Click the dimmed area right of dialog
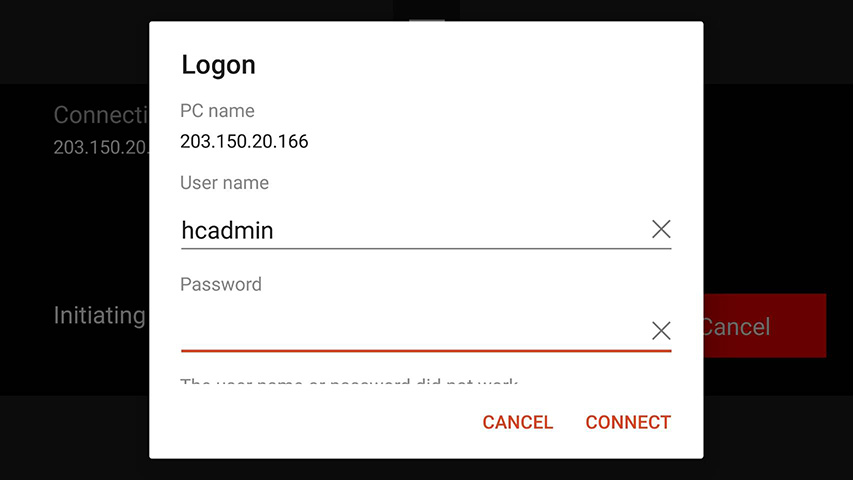The height and width of the screenshot is (480, 853). pos(778,200)
